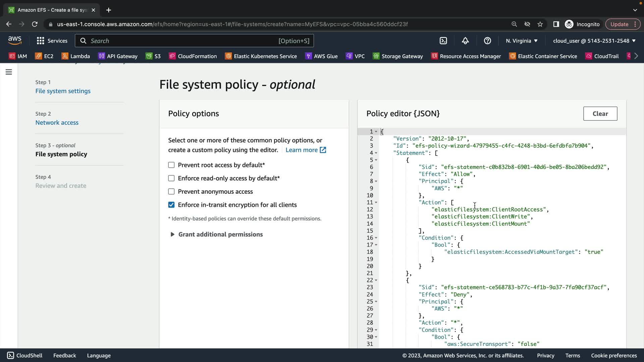Image resolution: width=644 pixels, height=362 pixels.
Task: Go to Step 2 Network access
Action: (57, 123)
